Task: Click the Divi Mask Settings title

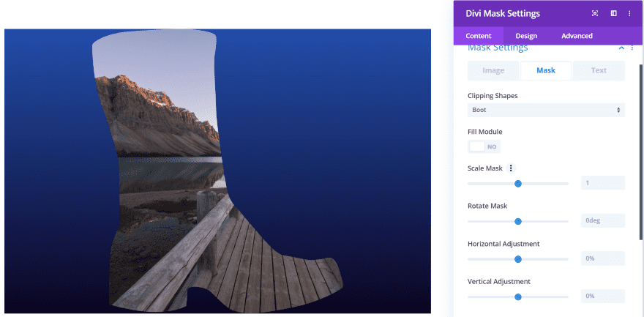Action: click(503, 14)
